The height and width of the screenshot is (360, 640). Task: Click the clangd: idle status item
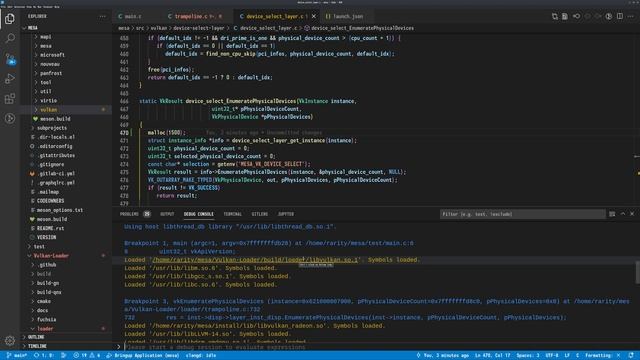point(201,356)
